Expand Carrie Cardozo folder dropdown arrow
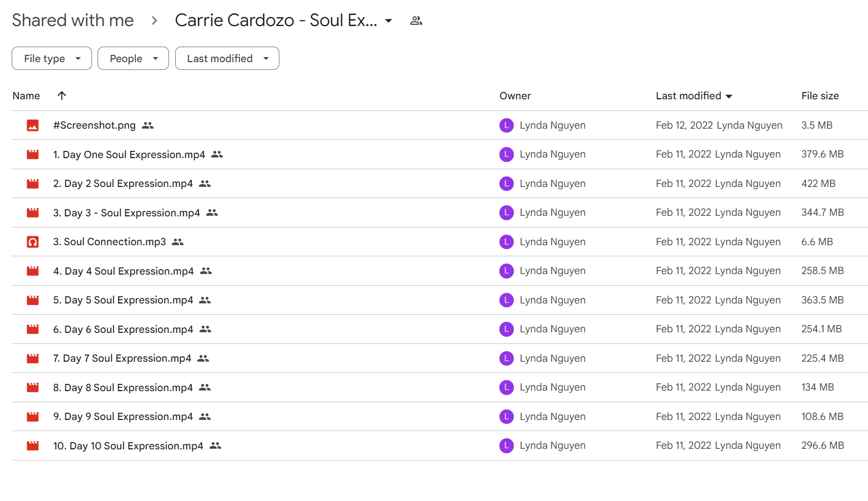 coord(389,21)
